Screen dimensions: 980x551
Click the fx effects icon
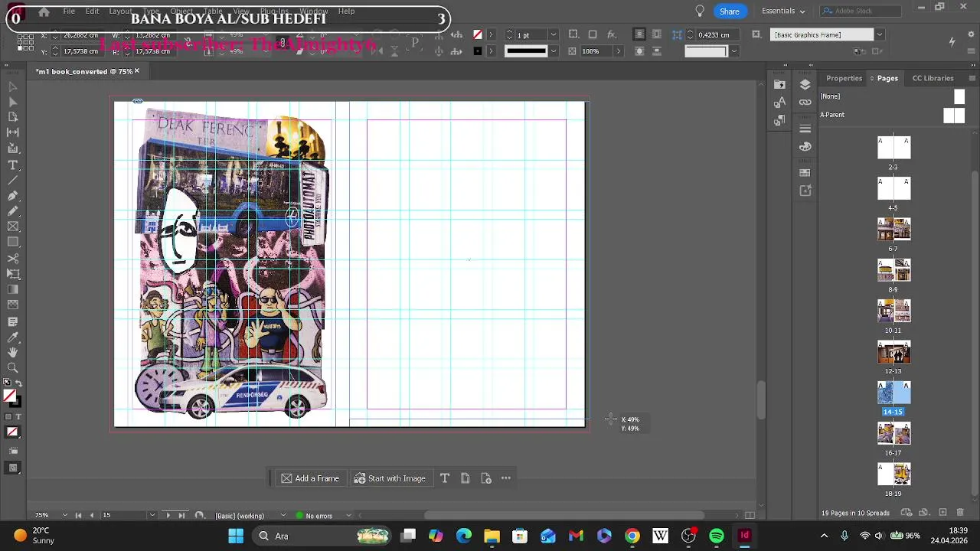[x=612, y=34]
